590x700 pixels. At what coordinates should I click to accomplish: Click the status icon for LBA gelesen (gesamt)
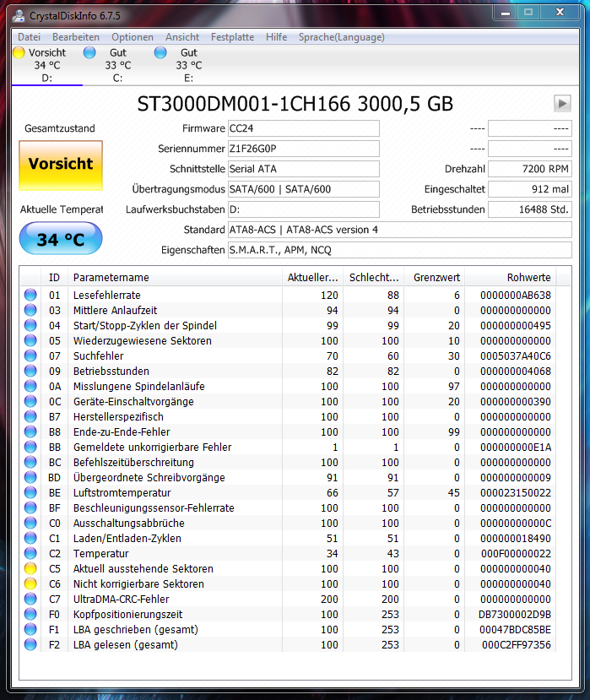[30, 644]
